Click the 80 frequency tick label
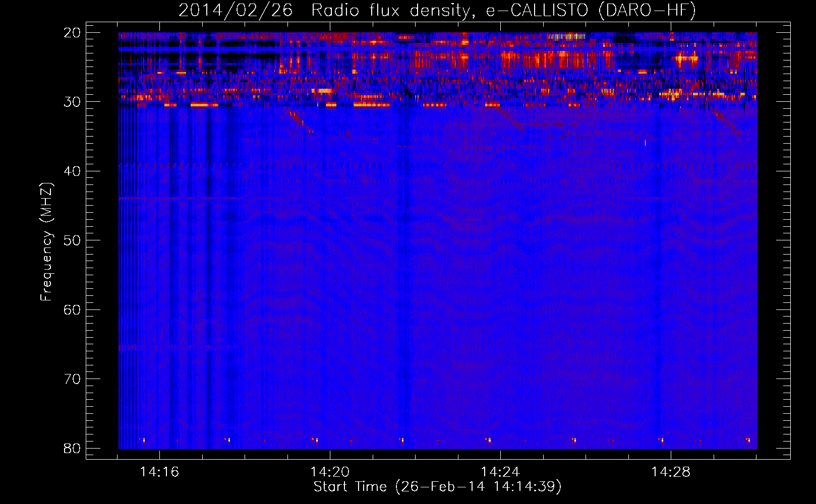 coord(72,449)
